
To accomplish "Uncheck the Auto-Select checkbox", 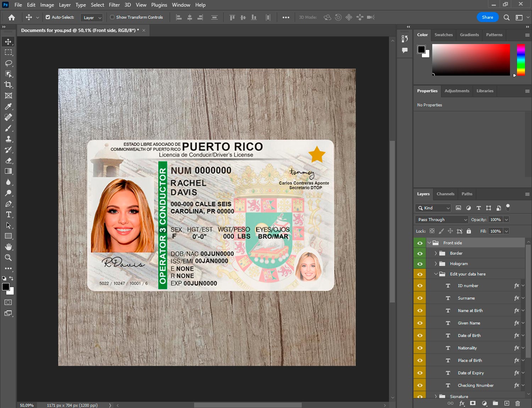I will point(48,17).
